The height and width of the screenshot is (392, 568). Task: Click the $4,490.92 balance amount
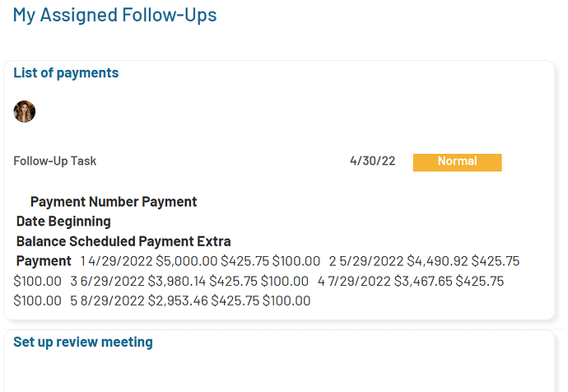point(437,261)
